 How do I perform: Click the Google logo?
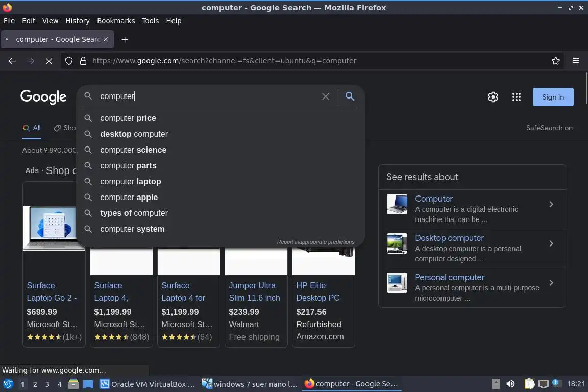point(43,97)
